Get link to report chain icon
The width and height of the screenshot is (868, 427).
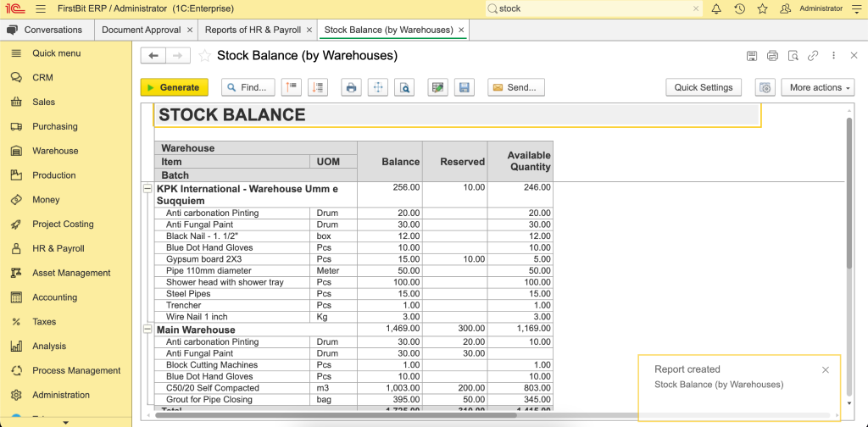click(813, 56)
